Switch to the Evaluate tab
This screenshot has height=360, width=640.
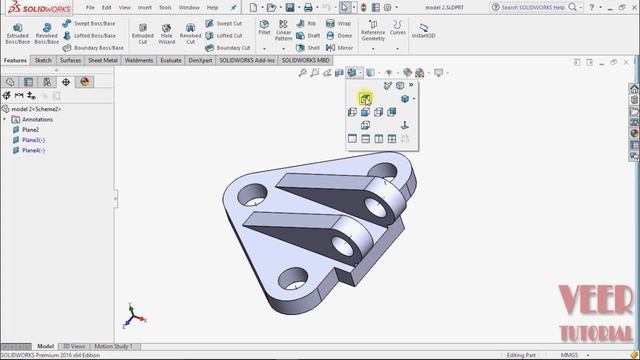click(171, 60)
